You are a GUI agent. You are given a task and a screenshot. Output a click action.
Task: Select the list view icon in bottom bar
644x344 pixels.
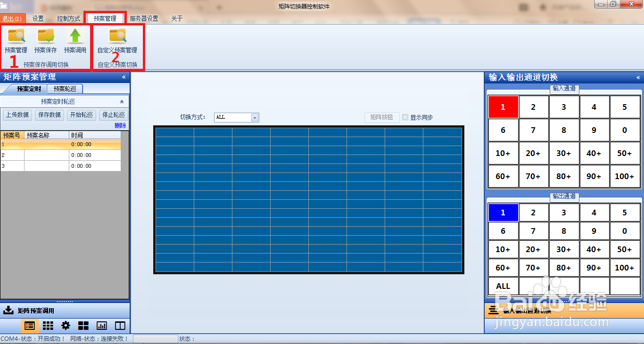click(29, 326)
